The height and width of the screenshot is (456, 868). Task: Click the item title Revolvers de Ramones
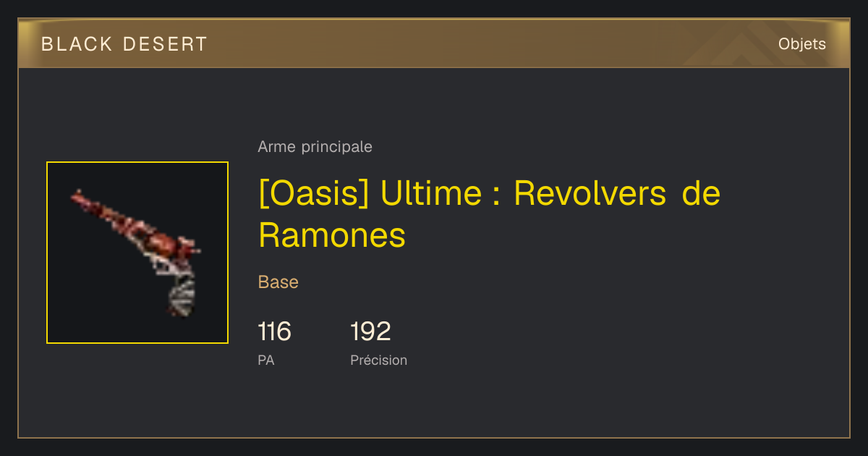(490, 214)
